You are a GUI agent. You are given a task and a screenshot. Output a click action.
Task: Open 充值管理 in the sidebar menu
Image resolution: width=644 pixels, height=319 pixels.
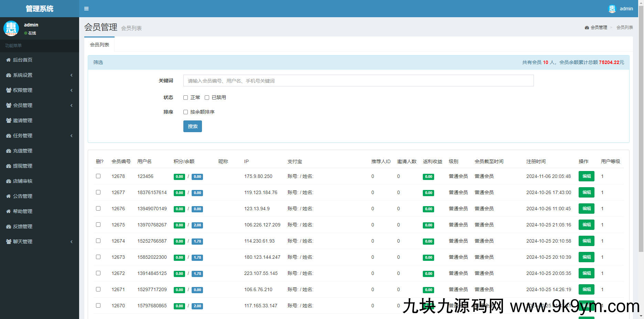(40, 151)
